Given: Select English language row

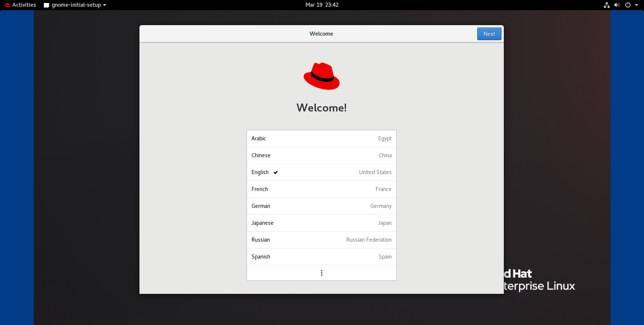Looking at the screenshot, I should 322,172.
